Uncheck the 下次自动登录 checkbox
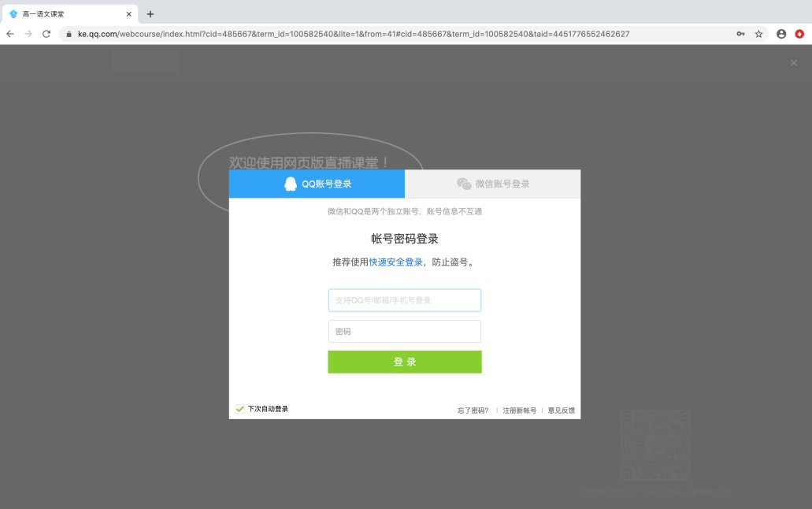812x509 pixels. point(240,409)
